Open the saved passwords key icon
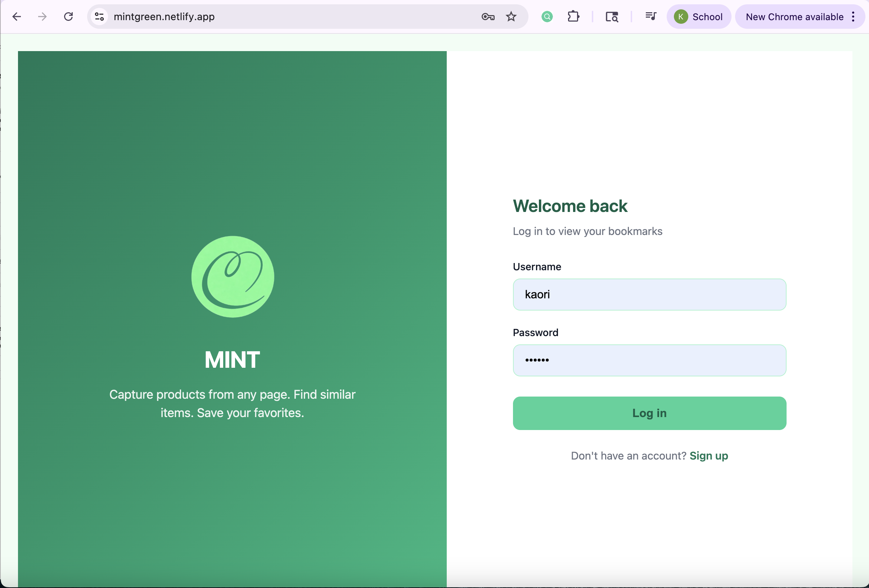The image size is (869, 588). coord(488,17)
